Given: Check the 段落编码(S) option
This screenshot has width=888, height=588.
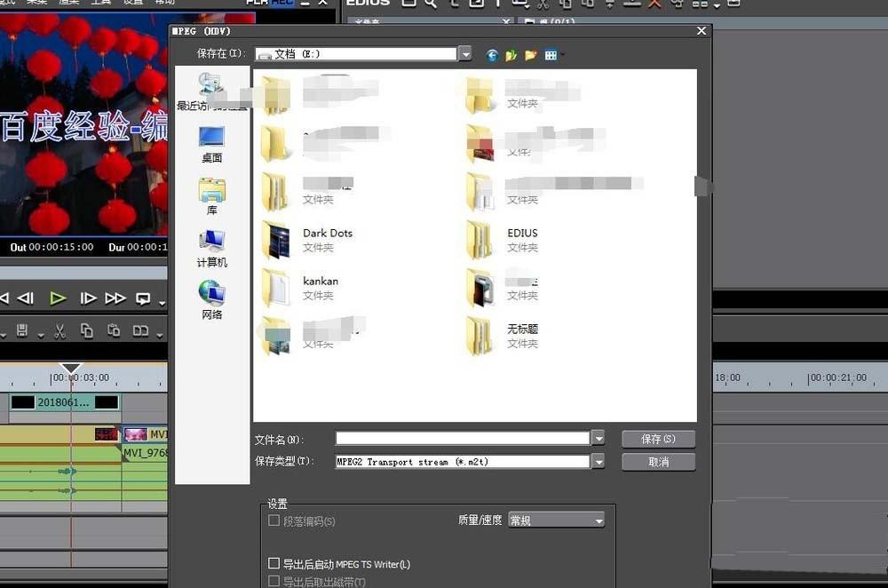Looking at the screenshot, I should pos(274,521).
